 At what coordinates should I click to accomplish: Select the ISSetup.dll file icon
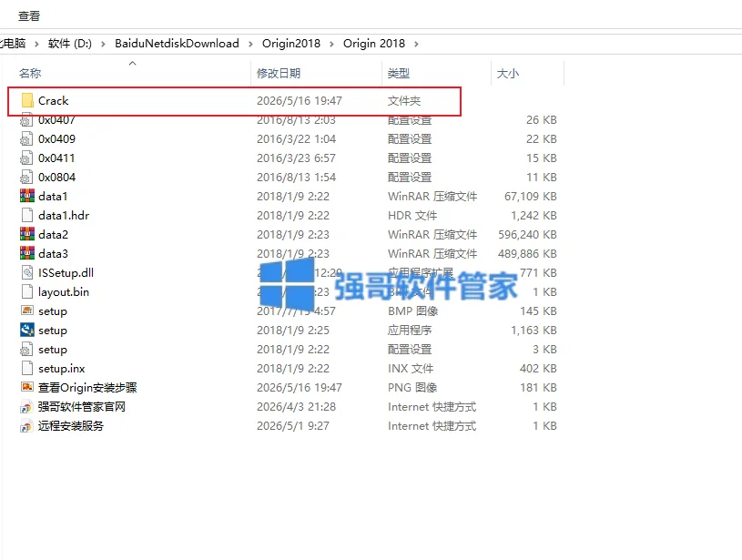[x=27, y=272]
